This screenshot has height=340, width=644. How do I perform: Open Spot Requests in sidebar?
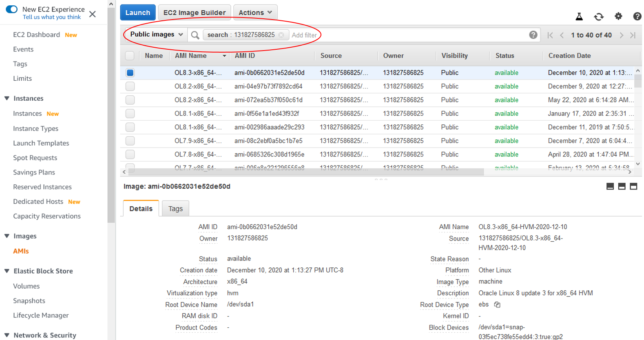35,158
